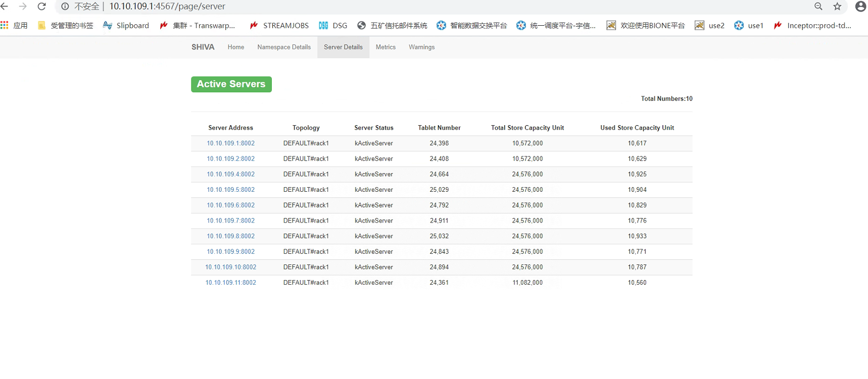Click the browser forward arrow
The height and width of the screenshot is (379, 868).
pos(23,7)
